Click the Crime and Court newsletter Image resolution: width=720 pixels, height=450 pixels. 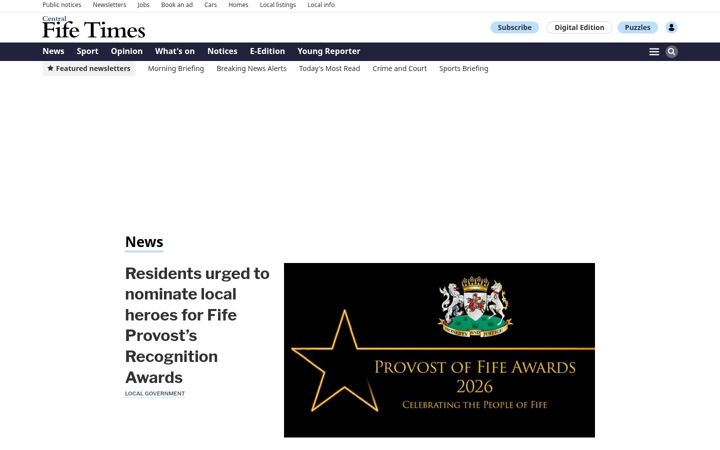(x=399, y=68)
